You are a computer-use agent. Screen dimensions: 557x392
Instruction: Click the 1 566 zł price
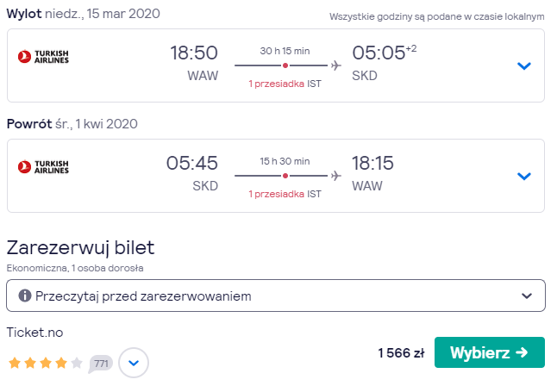coord(401,353)
